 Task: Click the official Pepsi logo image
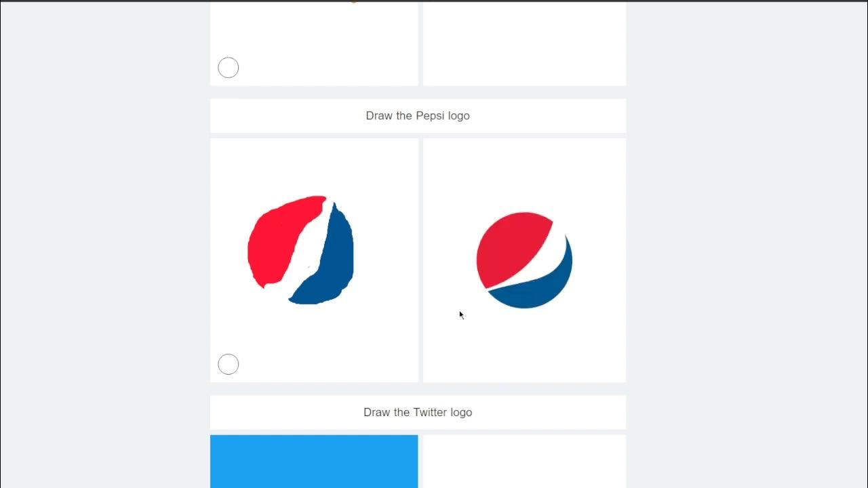coord(524,260)
